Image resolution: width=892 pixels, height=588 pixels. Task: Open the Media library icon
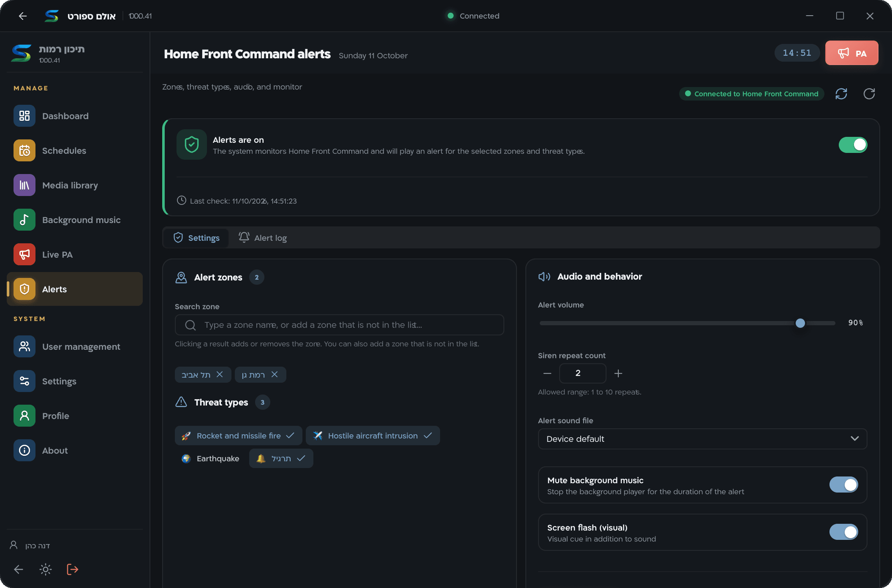click(24, 185)
